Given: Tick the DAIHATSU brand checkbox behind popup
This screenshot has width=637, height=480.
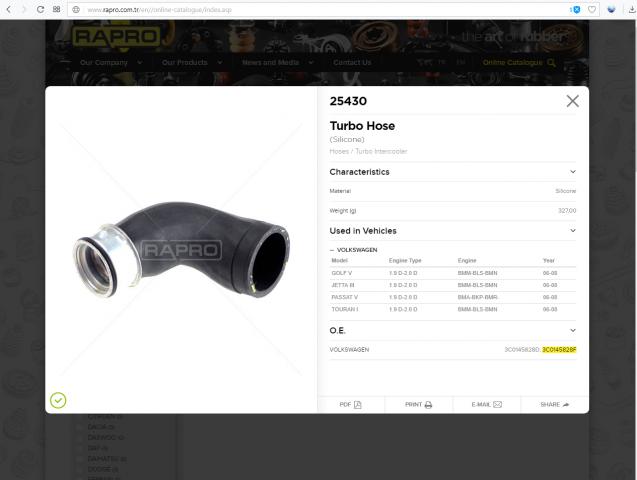Looking at the screenshot, I should click(80, 459).
